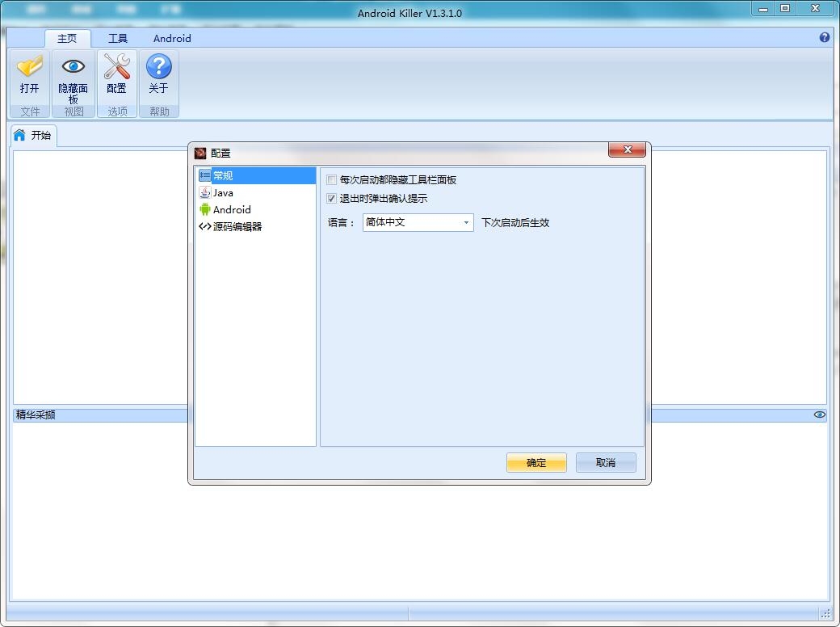
Task: Maximize the Android Killer window
Action: click(785, 9)
